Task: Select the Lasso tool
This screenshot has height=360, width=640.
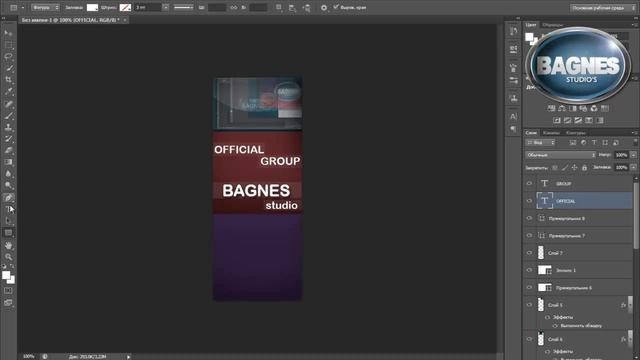Action: click(x=8, y=56)
